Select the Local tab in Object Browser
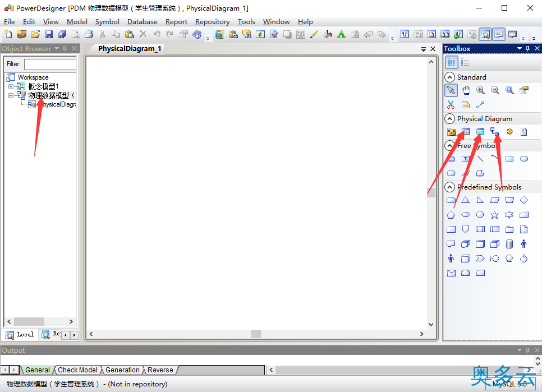542x392 pixels. 20,334
